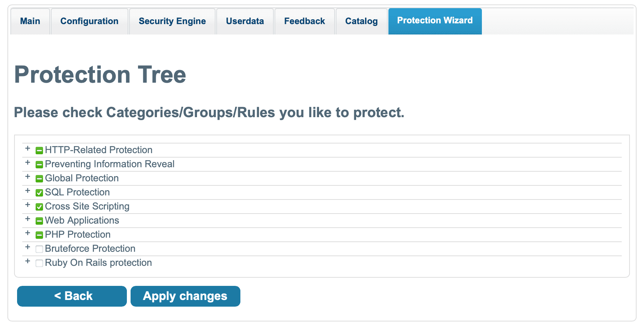This screenshot has height=330, width=644.
Task: Enable Ruby On Rails protection checkbox
Action: click(x=39, y=263)
